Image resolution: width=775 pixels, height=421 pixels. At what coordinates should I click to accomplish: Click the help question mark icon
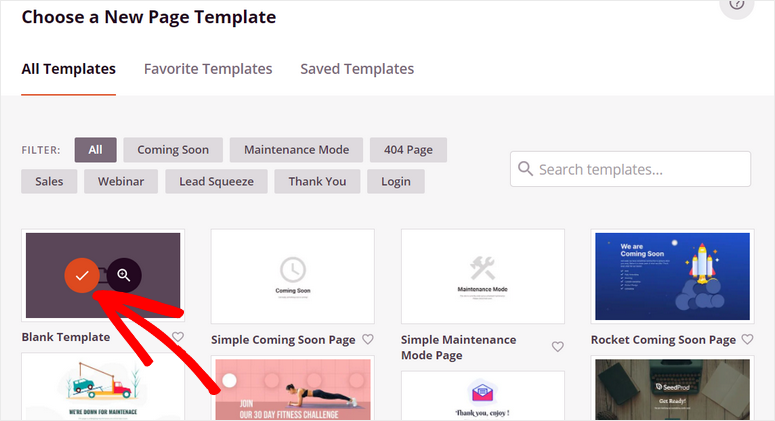(x=736, y=5)
